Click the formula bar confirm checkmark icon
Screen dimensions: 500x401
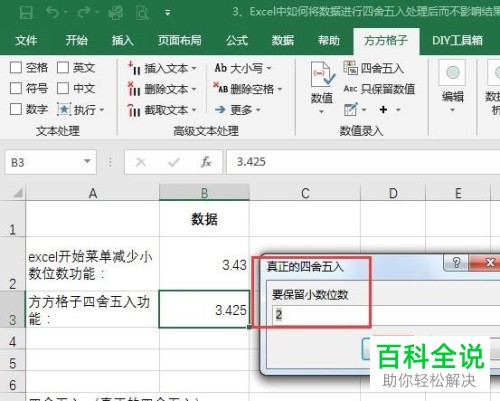pyautogui.click(x=174, y=162)
